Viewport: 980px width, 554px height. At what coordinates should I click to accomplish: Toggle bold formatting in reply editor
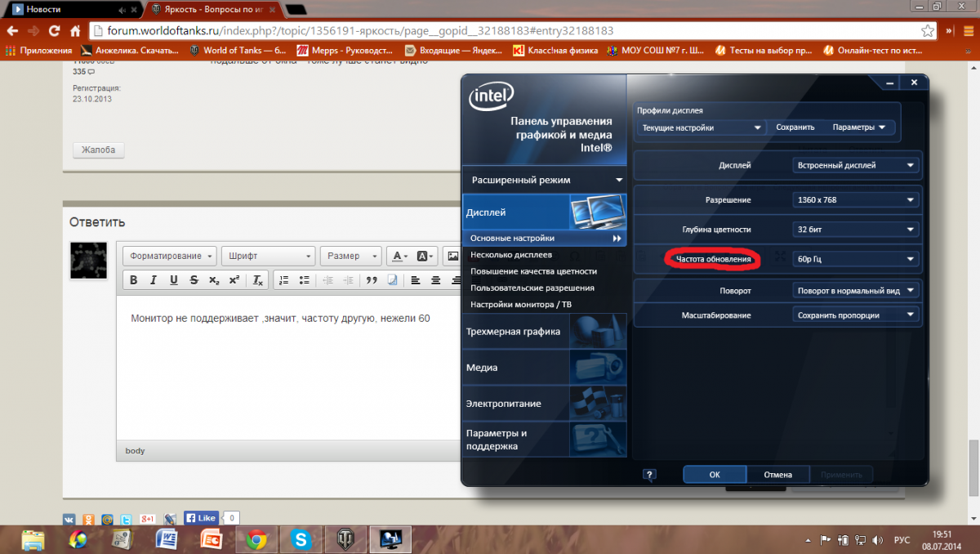click(133, 280)
